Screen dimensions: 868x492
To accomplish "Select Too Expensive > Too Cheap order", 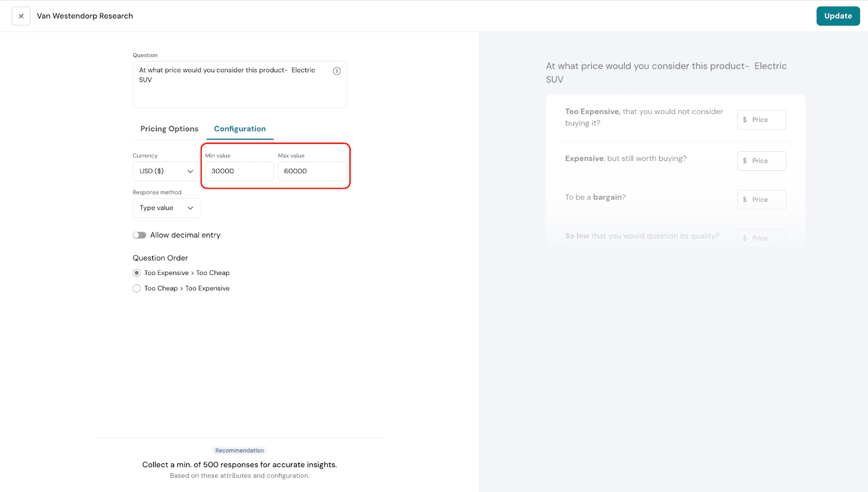I will tap(137, 273).
